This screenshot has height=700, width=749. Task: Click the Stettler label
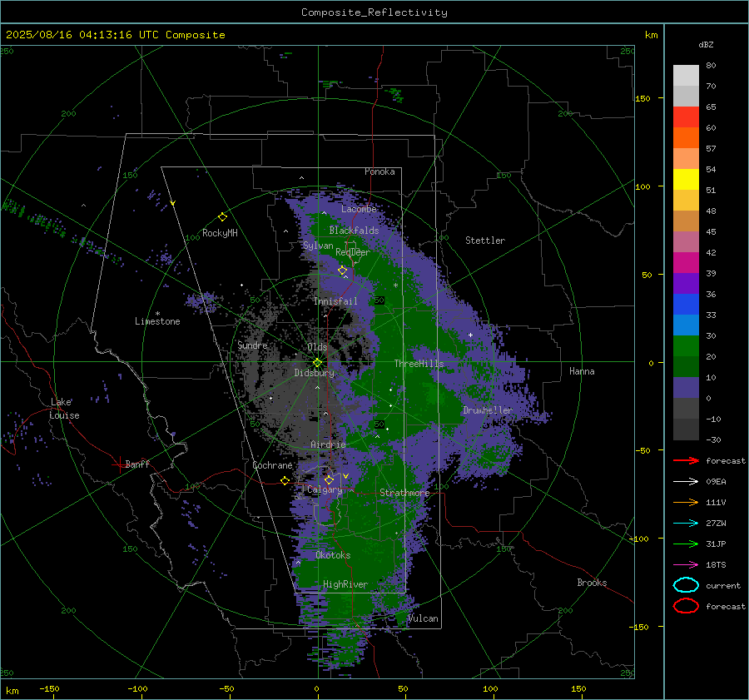pyautogui.click(x=485, y=241)
